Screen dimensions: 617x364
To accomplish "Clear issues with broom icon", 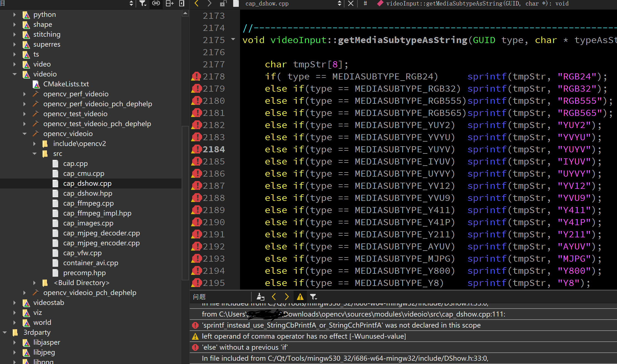I will click(x=260, y=297).
